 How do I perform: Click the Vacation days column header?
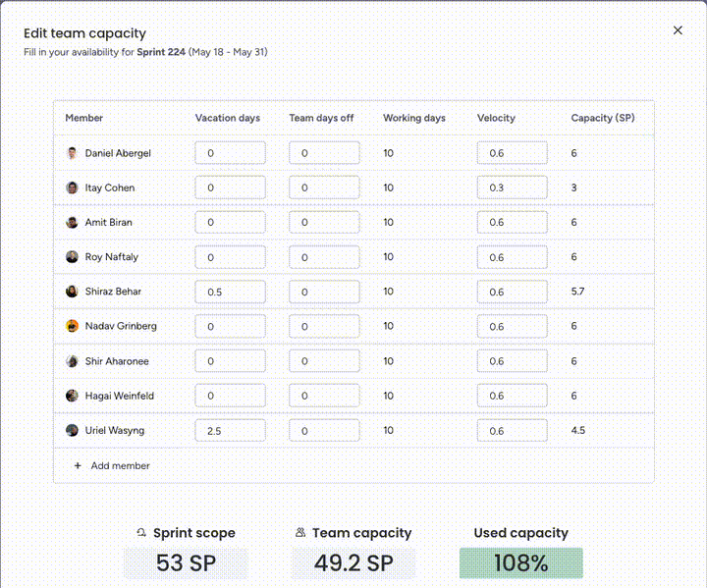pos(228,118)
